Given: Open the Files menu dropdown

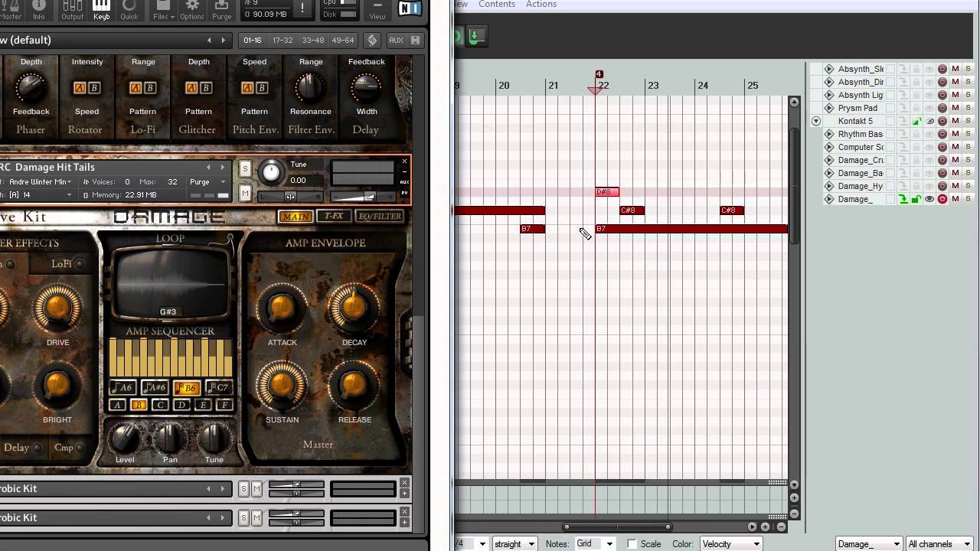Looking at the screenshot, I should pos(163,11).
